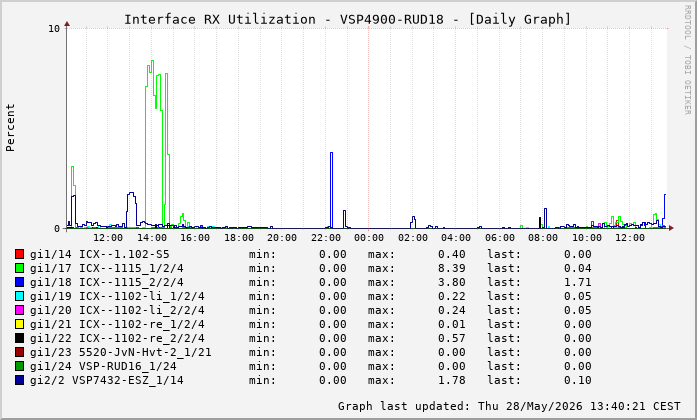Click the 08:00 time axis label

(543, 238)
